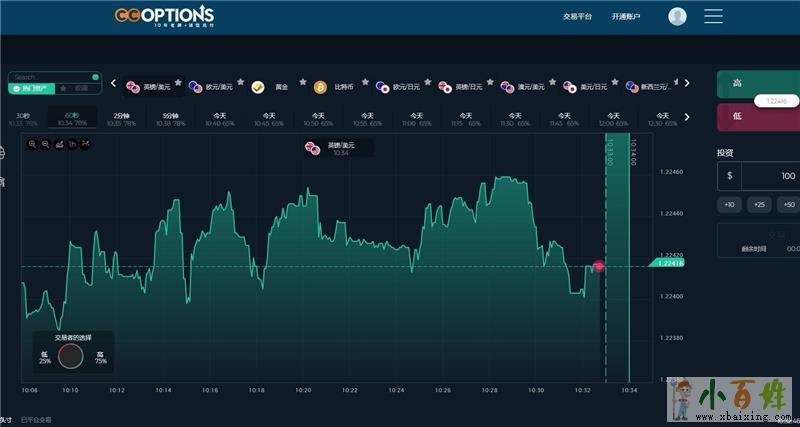Click the 1h timeframe chart icon
This screenshot has width=800, height=427.
72,144
